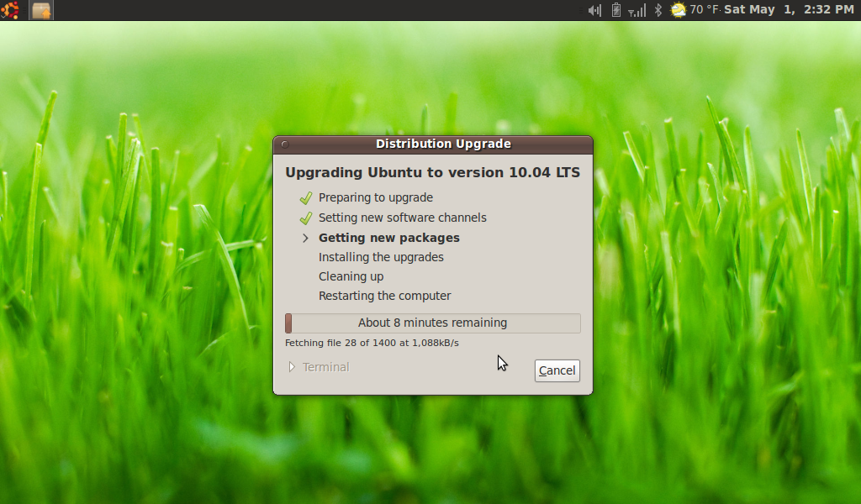
Task: Click the checkmark beside Setting new software channels
Action: pyautogui.click(x=306, y=218)
